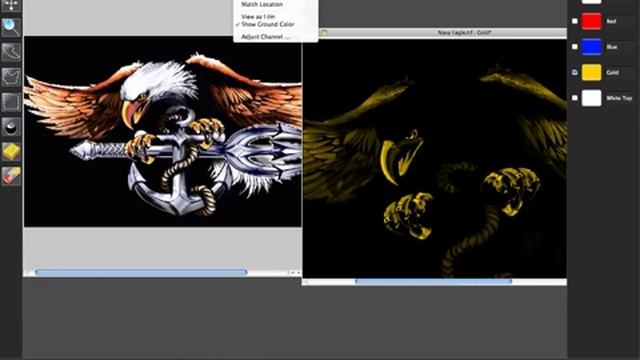
Task: Select the yellow sponge tool
Action: (x=11, y=151)
